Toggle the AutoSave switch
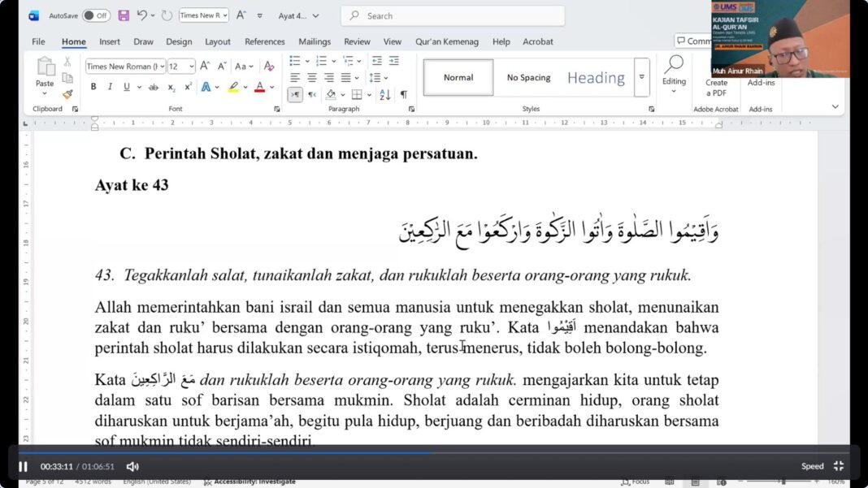 pyautogui.click(x=96, y=15)
